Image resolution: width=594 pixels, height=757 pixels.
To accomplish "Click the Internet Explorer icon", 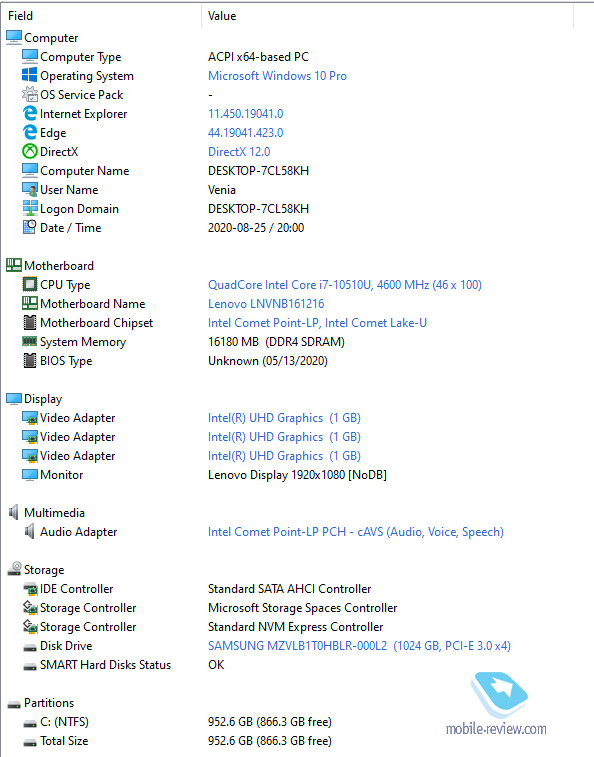I will coord(29,113).
